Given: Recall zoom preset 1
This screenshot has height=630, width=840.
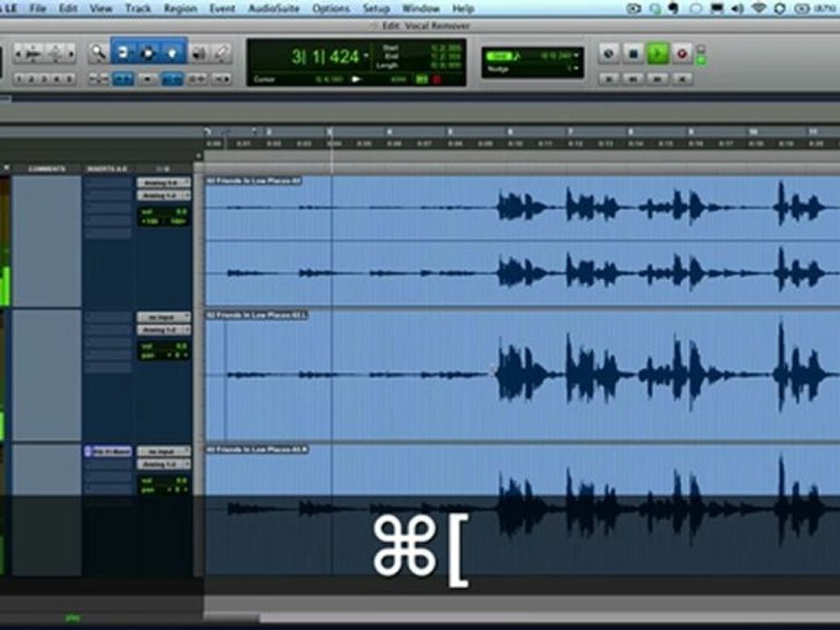Looking at the screenshot, I should click(x=18, y=80).
